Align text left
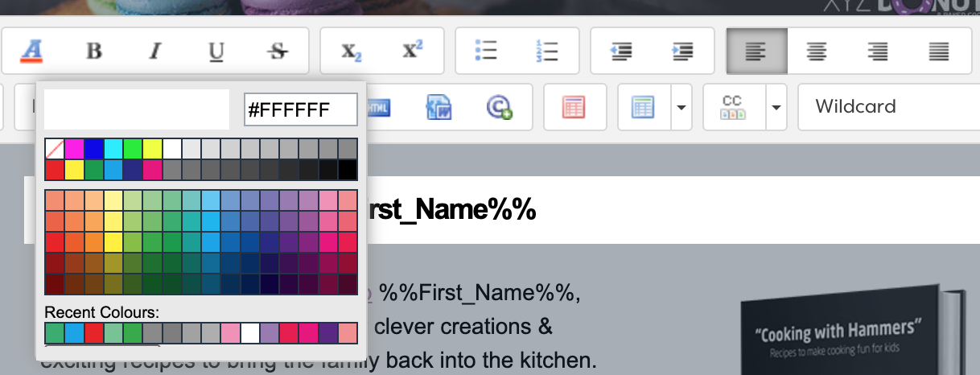Viewport: 980px width, 375px height. pyautogui.click(x=756, y=52)
